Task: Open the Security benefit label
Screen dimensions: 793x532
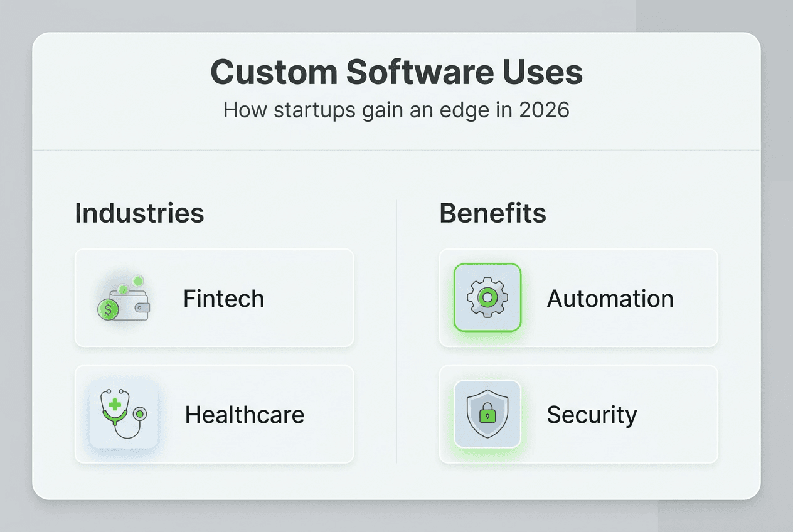Action: click(592, 415)
